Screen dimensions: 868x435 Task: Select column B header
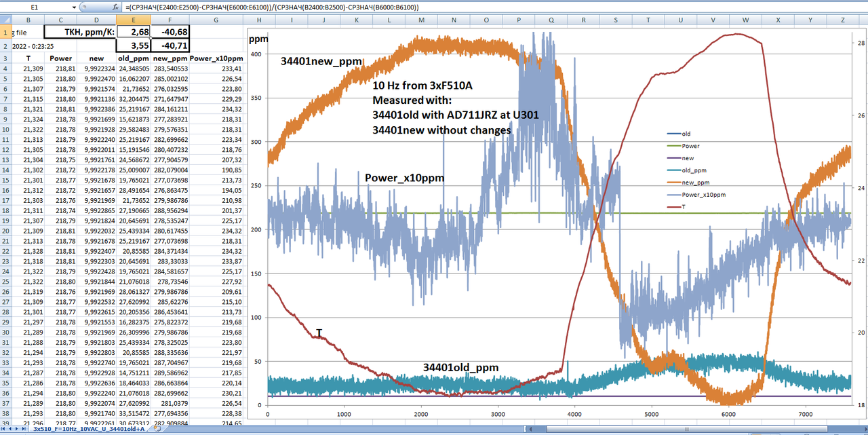(28, 20)
